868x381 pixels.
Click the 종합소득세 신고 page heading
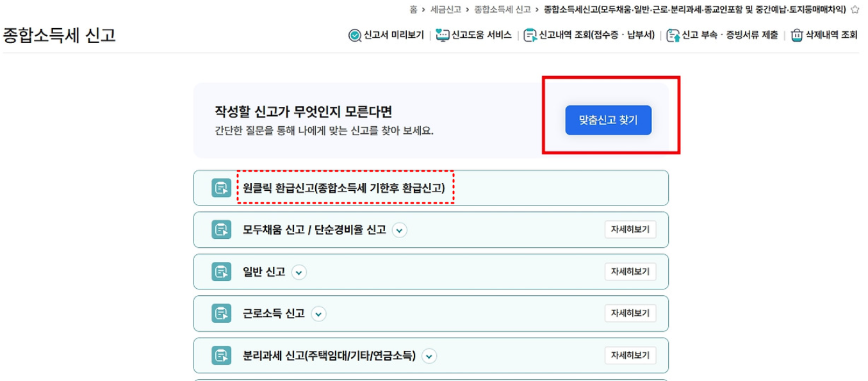pos(60,35)
